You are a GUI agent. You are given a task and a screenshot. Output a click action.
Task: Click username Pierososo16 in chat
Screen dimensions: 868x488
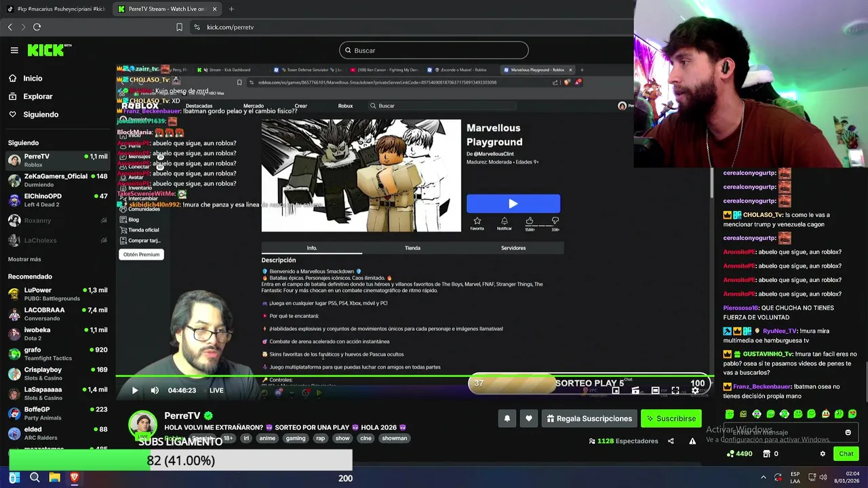(741, 308)
